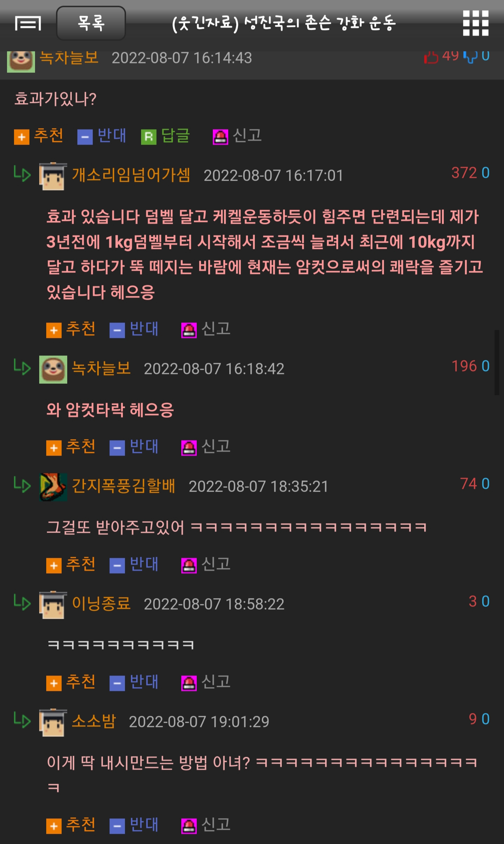Viewport: 504px width, 844px height.
Task: Click the 소소밤 username link
Action: 94,721
